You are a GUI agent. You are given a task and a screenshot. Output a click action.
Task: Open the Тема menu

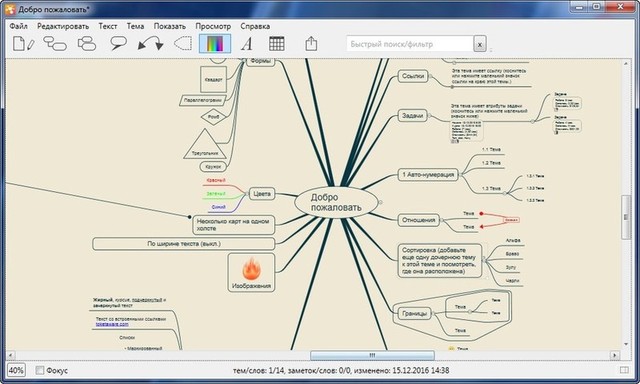coord(135,26)
